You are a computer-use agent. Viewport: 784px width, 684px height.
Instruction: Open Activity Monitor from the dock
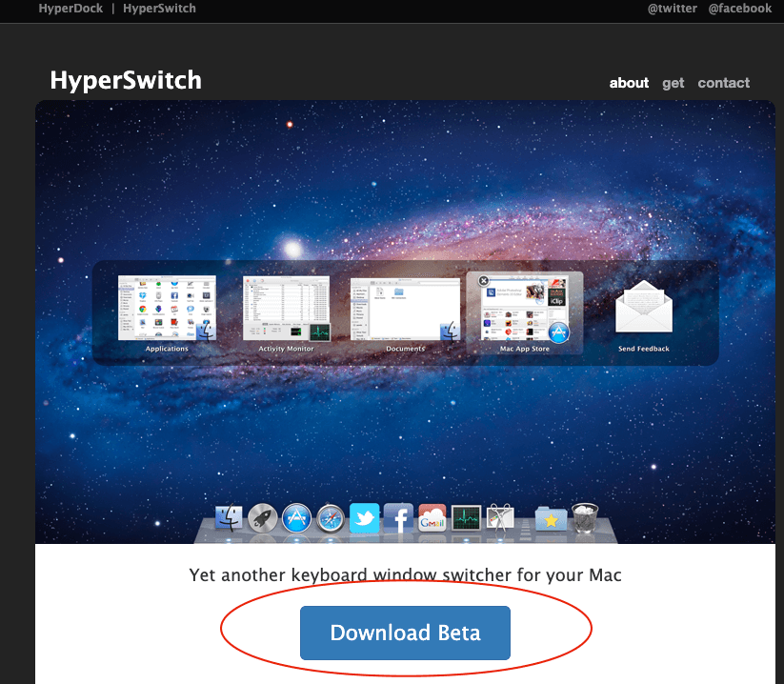click(x=467, y=519)
